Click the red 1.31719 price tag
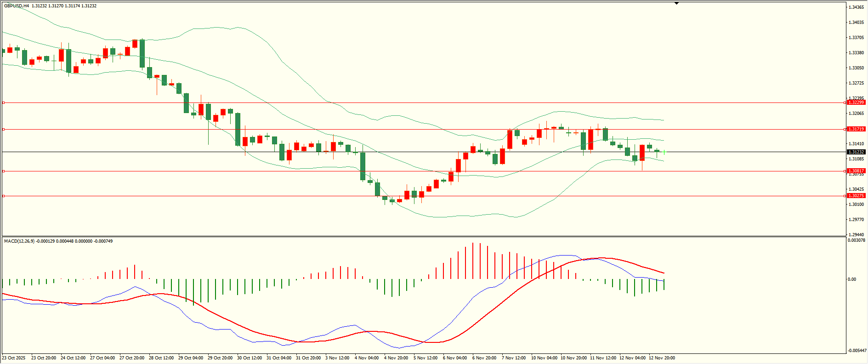The height and width of the screenshot is (364, 868). (x=856, y=129)
